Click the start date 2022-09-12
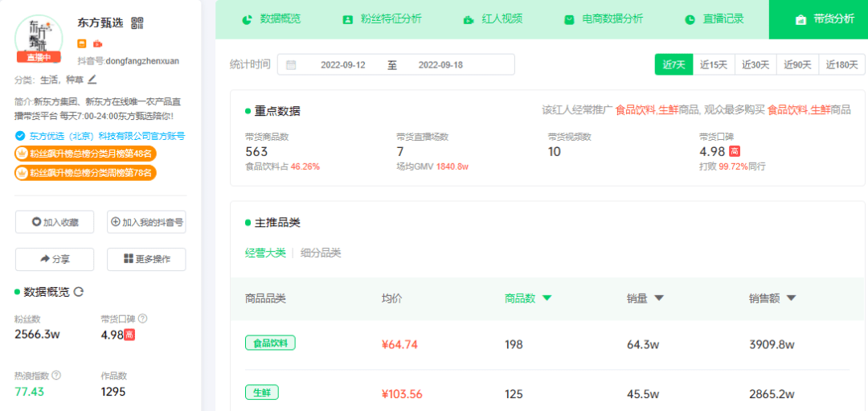The image size is (868, 411). [343, 65]
